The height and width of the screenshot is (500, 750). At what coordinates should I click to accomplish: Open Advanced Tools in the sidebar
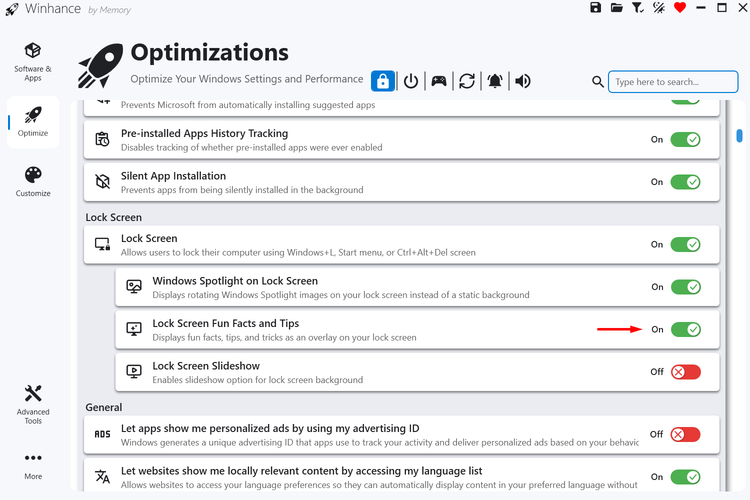33,403
